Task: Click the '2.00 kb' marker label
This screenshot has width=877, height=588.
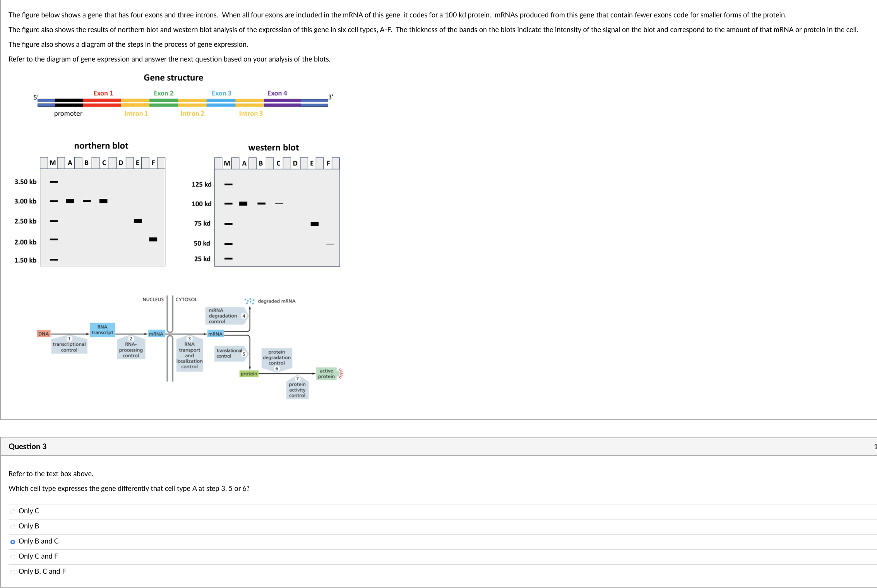Action: (26, 242)
